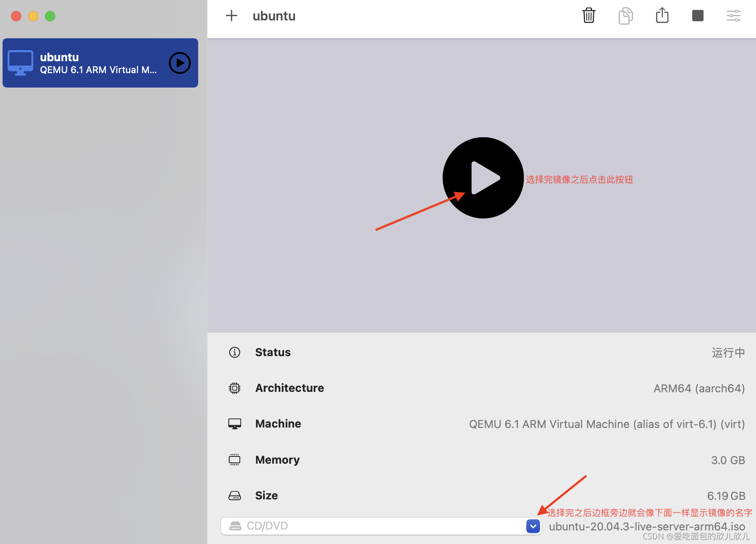Select the ubuntu VM in the sidebar
This screenshot has width=756, height=544.
point(100,63)
